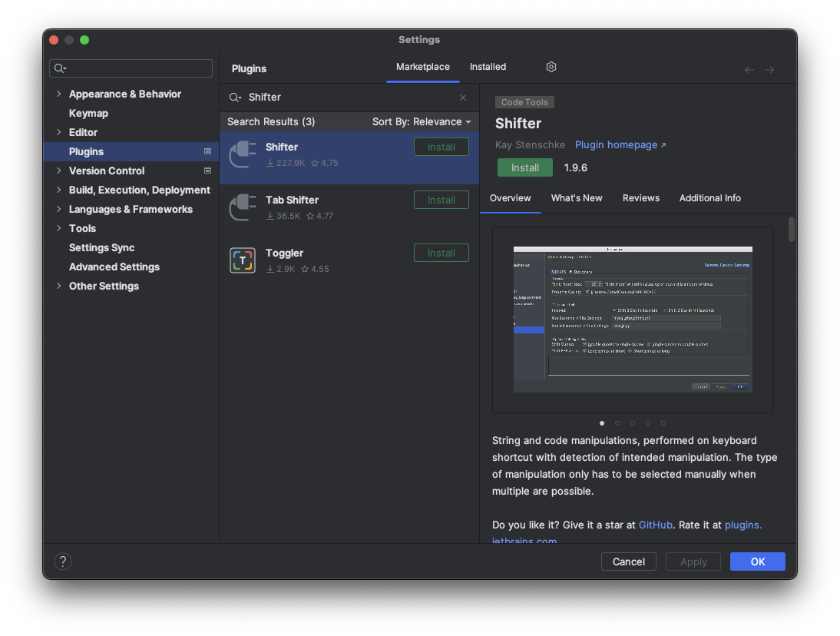The height and width of the screenshot is (636, 840).
Task: Install the Tab Shifter plugin
Action: pos(441,200)
